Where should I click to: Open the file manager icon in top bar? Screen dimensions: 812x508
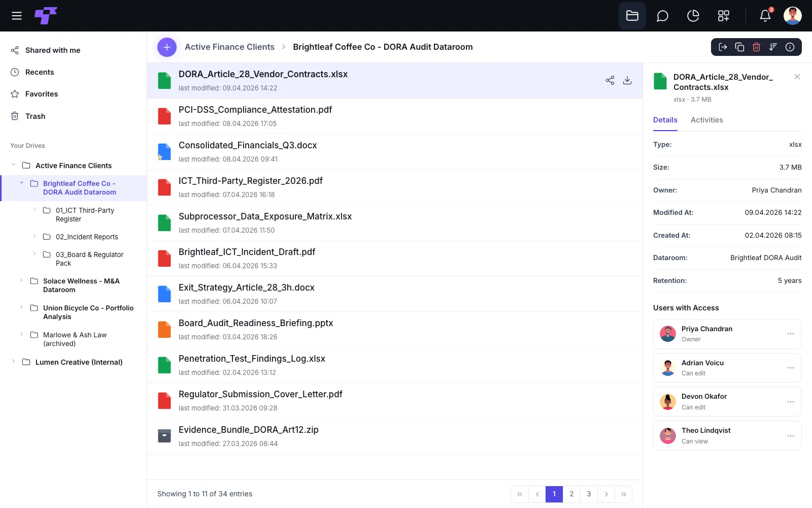click(632, 16)
